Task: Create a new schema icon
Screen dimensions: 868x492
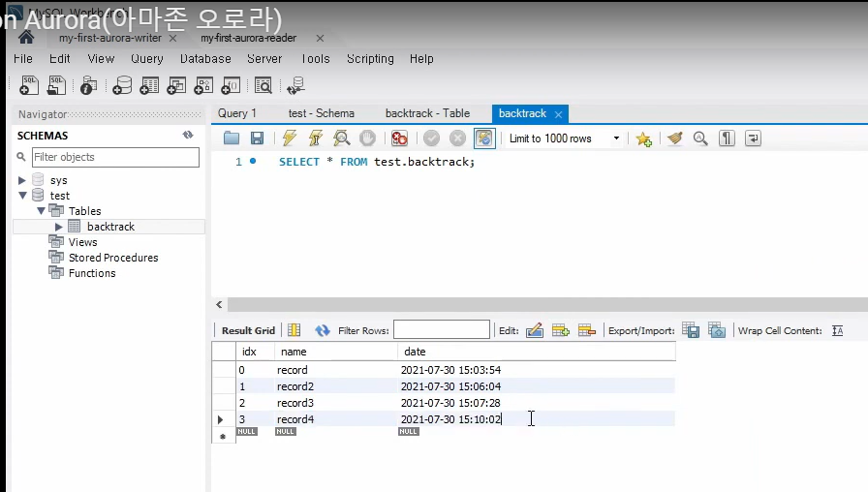Action: pyautogui.click(x=122, y=86)
